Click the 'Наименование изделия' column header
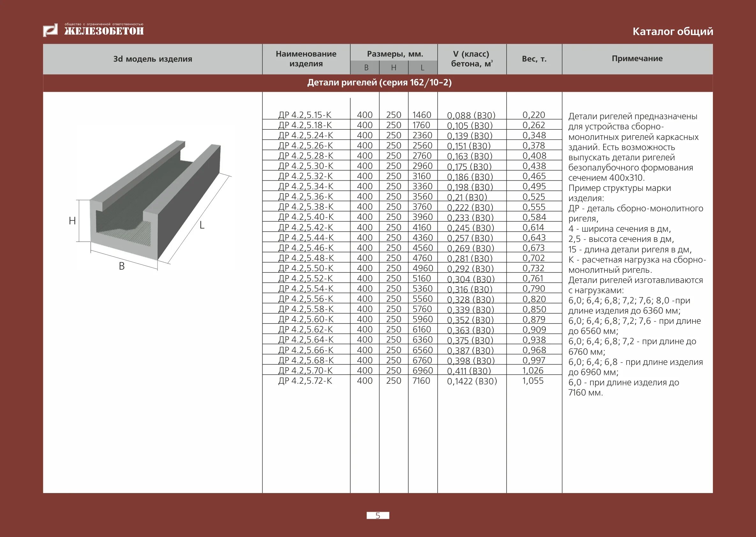756x537 pixels. 306,59
